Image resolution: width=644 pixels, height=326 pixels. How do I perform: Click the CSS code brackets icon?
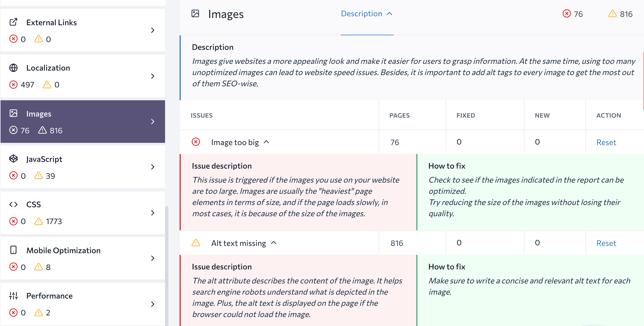click(x=13, y=204)
